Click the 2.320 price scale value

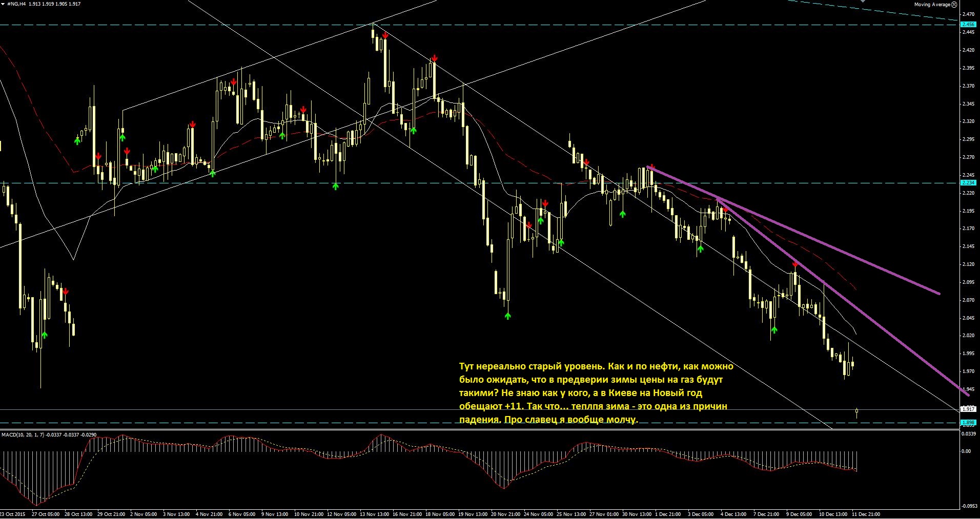968,121
